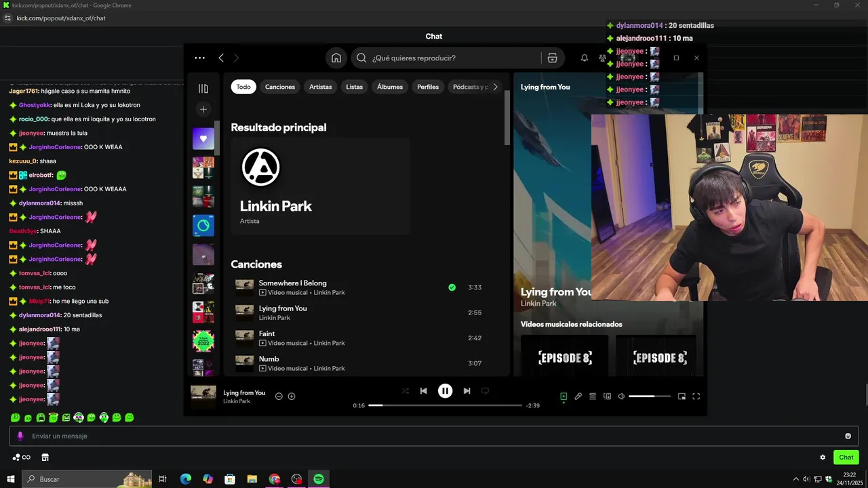This screenshot has height=488, width=868.
Task: Open the blue circle playlist in sidebar
Action: [203, 225]
